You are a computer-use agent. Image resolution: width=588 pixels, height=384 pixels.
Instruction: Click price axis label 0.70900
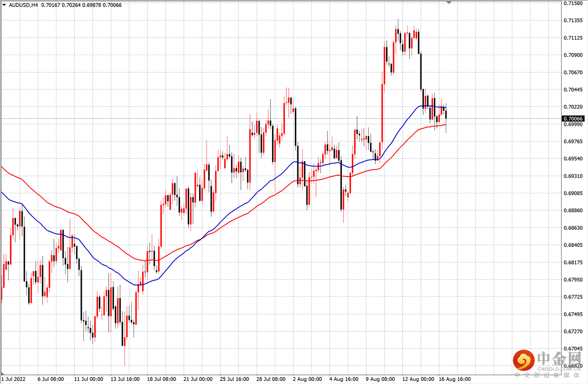coord(573,55)
